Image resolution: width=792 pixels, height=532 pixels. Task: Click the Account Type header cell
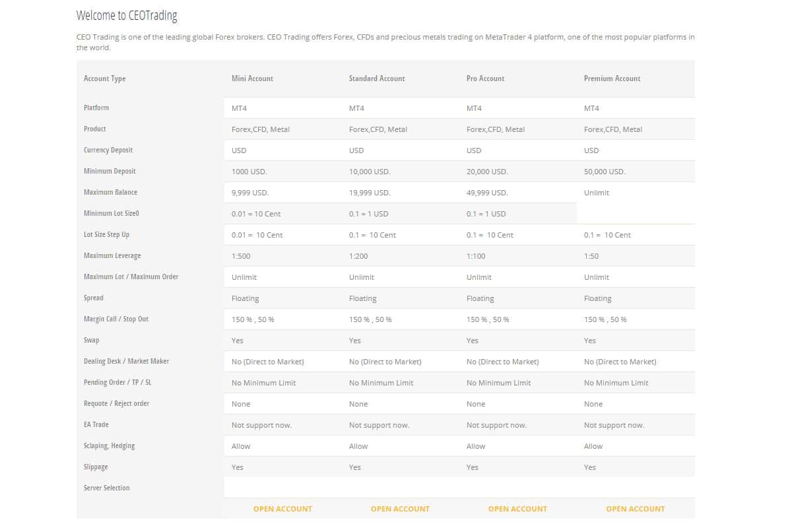tap(104, 79)
